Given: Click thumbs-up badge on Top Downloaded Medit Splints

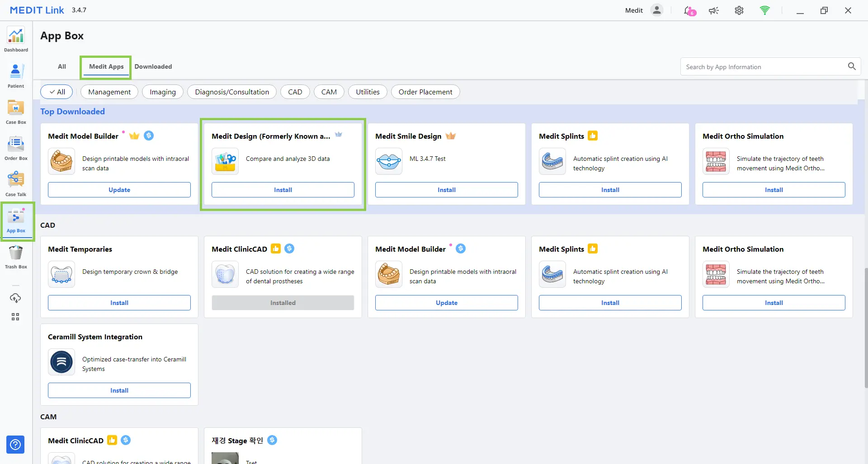Looking at the screenshot, I should [593, 136].
